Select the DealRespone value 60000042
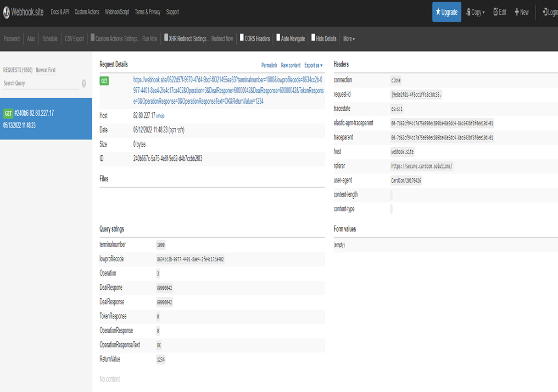This screenshot has height=392, width=558. (164, 288)
